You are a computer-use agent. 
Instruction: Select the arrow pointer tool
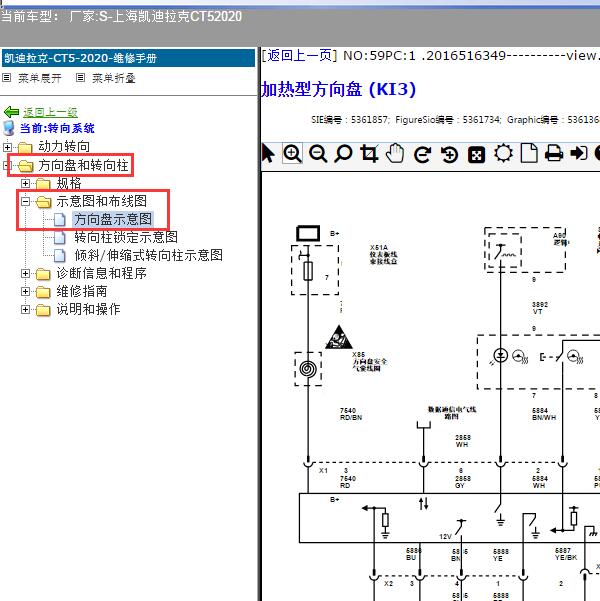pos(268,154)
